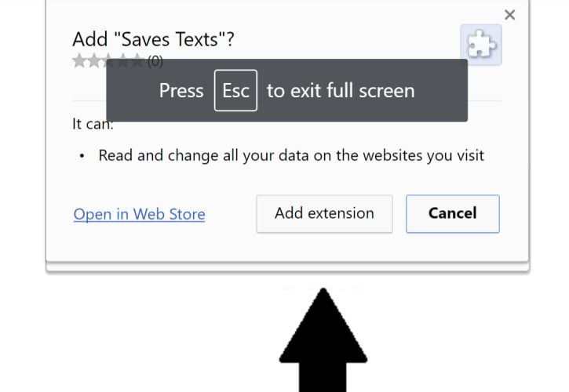Click the Esc key indicator box
The height and width of the screenshot is (392, 569).
point(235,91)
